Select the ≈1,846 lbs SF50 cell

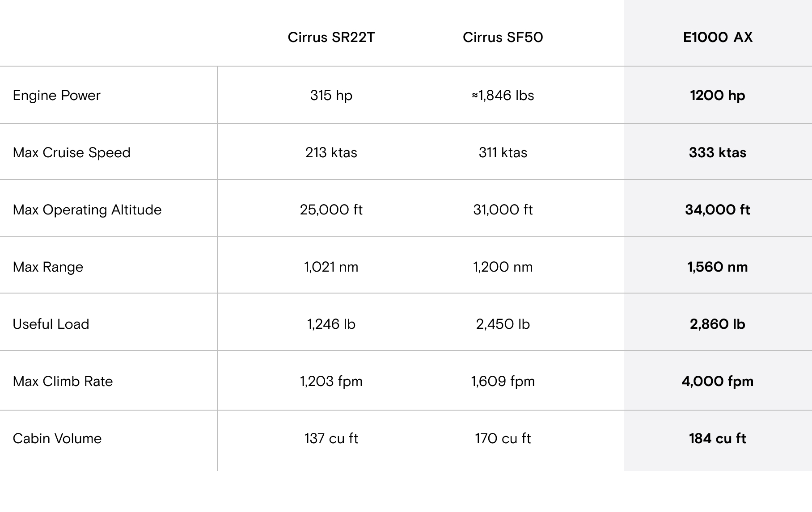(503, 96)
